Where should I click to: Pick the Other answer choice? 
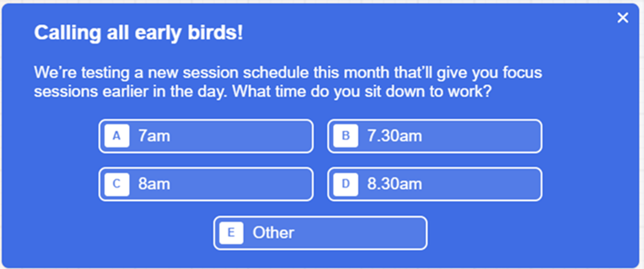[x=320, y=233]
